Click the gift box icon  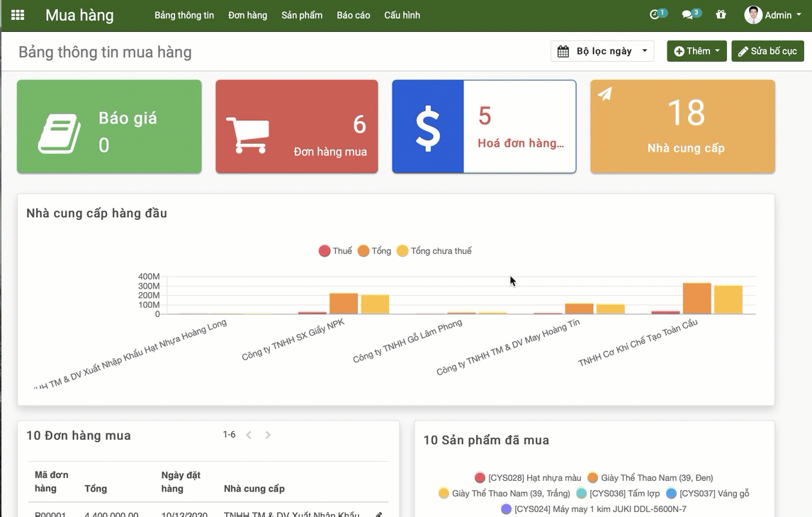coord(721,14)
